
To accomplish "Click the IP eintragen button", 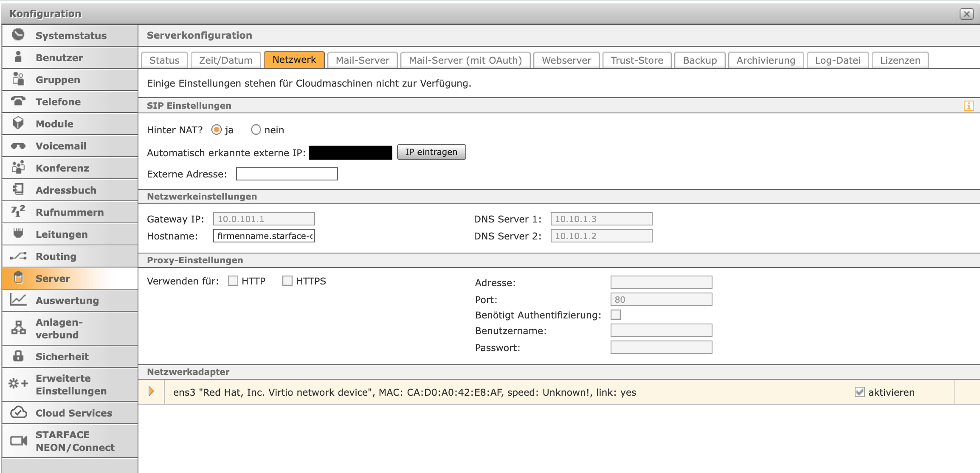I will point(431,152).
